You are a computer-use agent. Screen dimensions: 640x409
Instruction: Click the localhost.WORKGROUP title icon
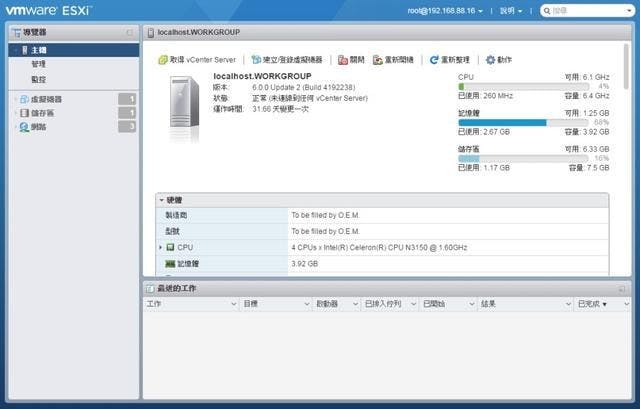tap(151, 33)
